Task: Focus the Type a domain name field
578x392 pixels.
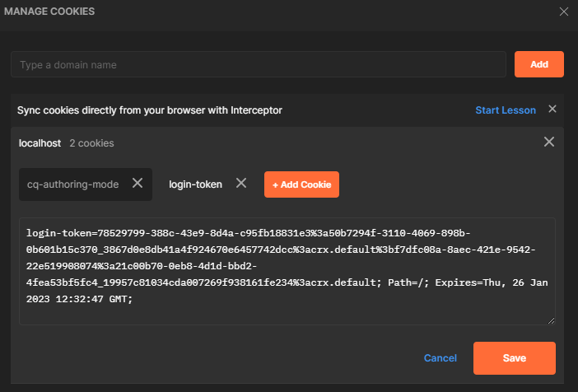Action: [x=258, y=64]
